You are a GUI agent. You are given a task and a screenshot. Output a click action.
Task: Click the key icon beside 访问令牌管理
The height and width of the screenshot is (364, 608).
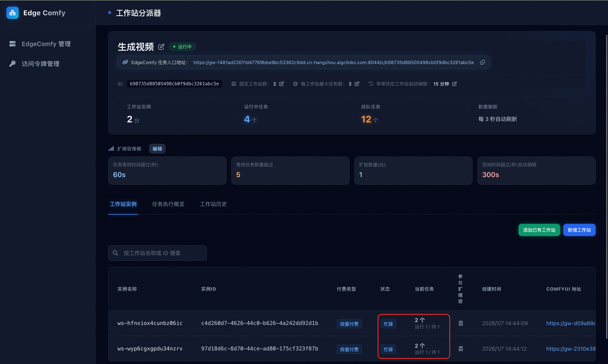coord(13,64)
